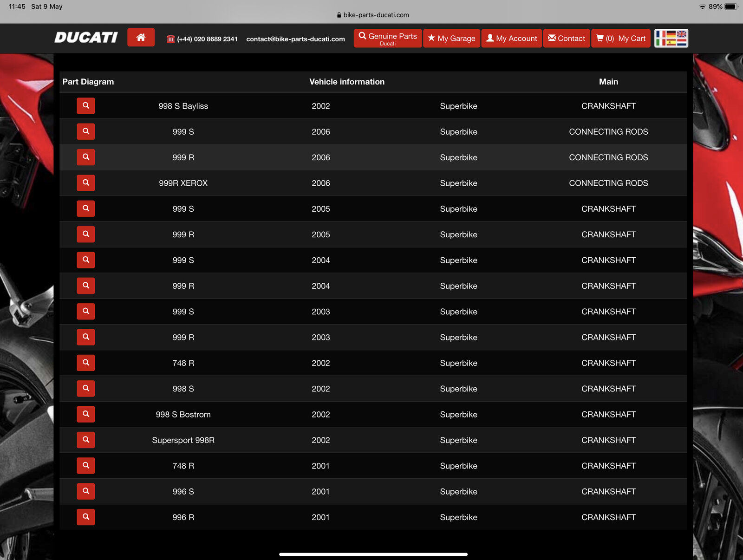Open part diagram for 999 R 2006
Image resolution: width=743 pixels, height=560 pixels.
(x=86, y=157)
